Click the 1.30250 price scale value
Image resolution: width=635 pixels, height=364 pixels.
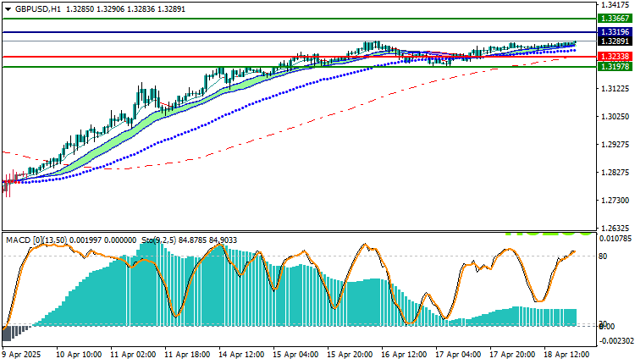pos(616,117)
